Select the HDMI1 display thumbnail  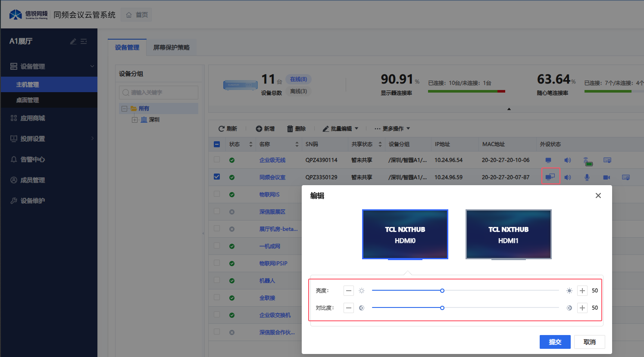click(508, 234)
